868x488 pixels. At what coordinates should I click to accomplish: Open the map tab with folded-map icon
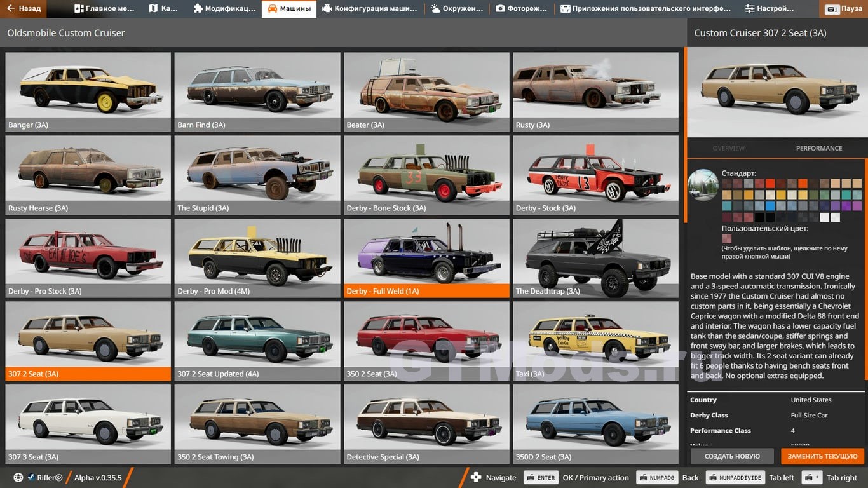point(163,9)
